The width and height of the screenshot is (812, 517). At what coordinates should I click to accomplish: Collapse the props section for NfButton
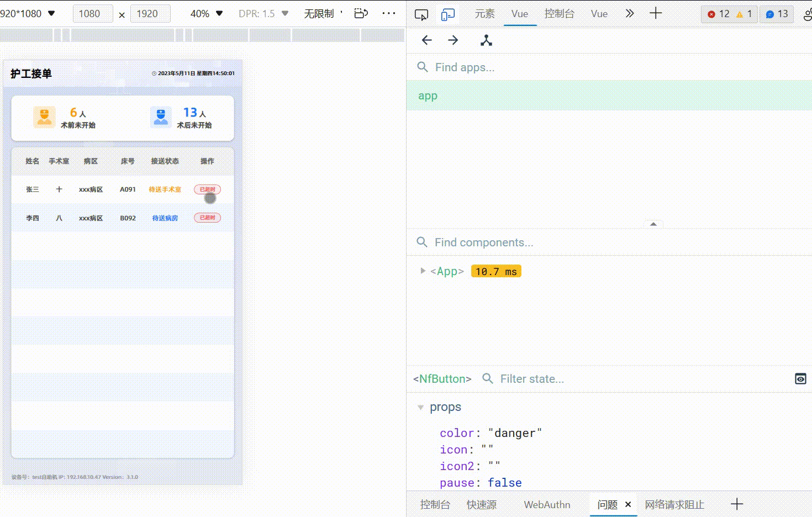point(421,407)
